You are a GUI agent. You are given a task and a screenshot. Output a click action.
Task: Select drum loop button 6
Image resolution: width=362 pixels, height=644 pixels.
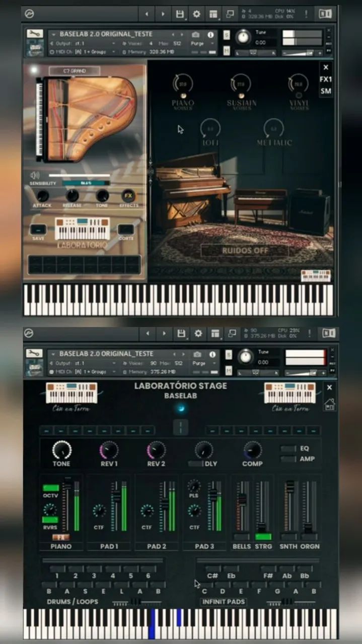coord(148,569)
